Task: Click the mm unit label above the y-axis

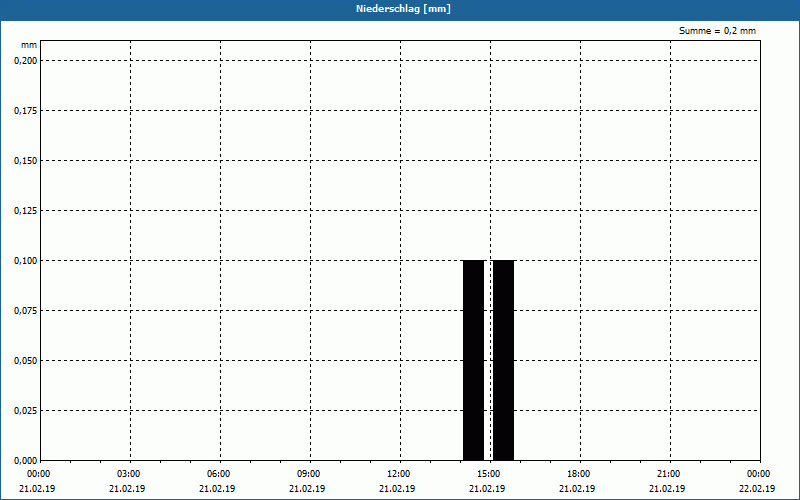Action: point(29,45)
